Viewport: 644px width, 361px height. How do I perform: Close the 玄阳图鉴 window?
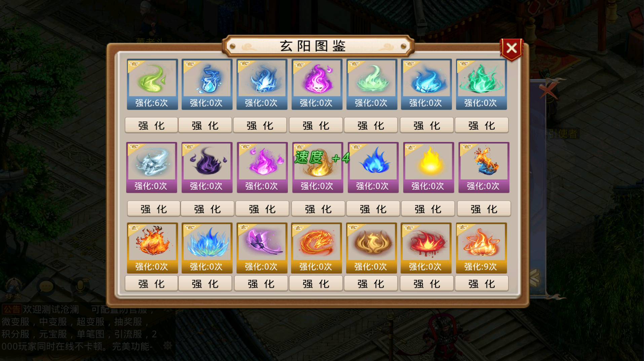tap(512, 49)
